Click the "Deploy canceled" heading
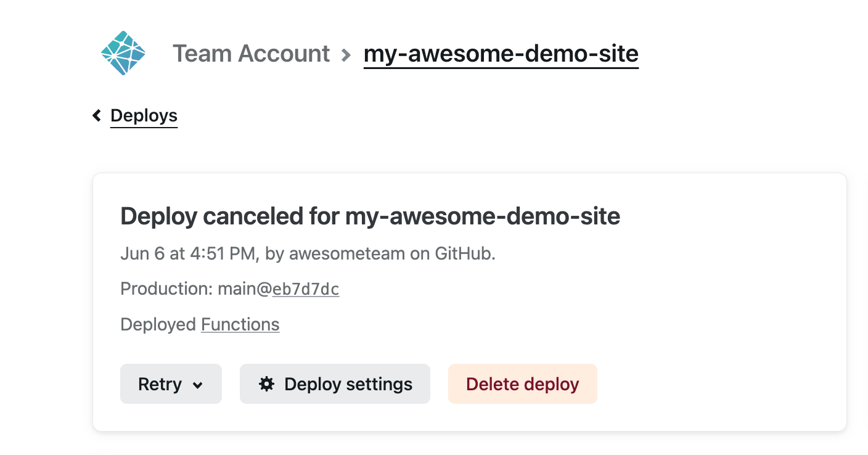Image resolution: width=868 pixels, height=455 pixels. [x=370, y=216]
